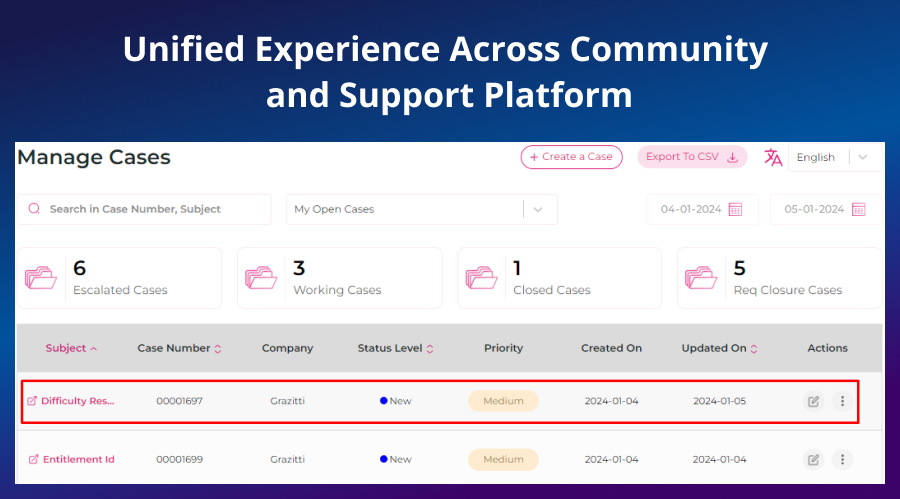Click edit icon for case 00001697
Image resolution: width=900 pixels, height=499 pixels.
point(813,401)
